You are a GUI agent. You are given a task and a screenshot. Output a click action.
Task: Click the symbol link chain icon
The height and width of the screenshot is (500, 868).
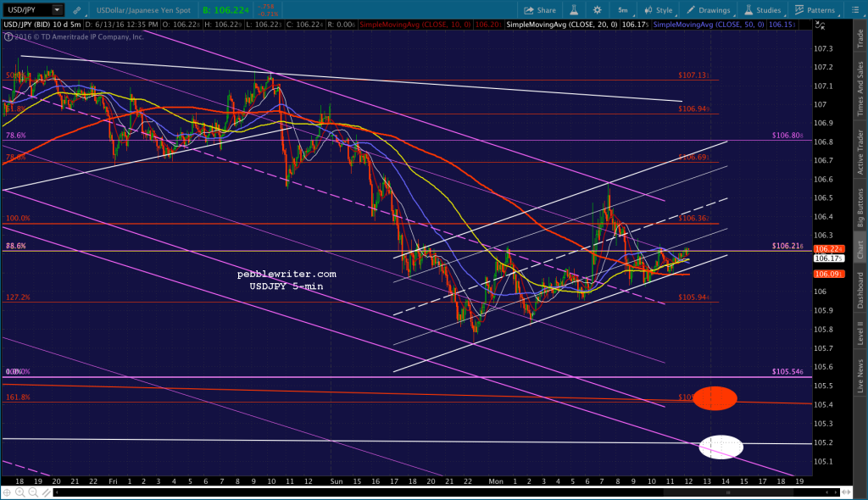click(77, 10)
